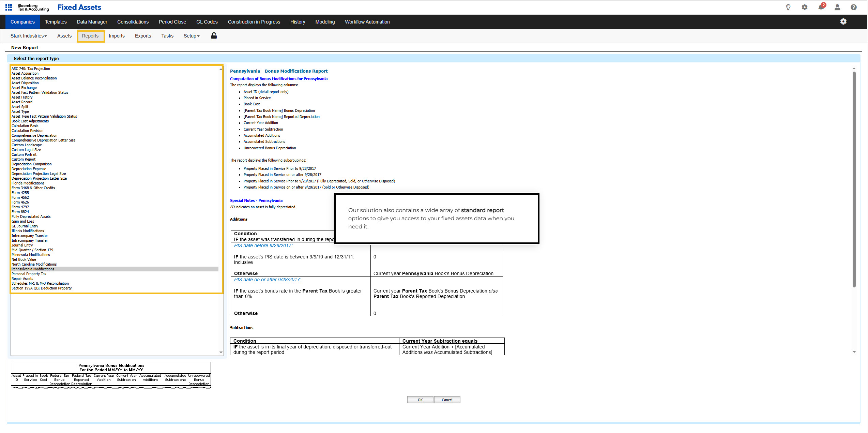The width and height of the screenshot is (868, 433).
Task: Click the Cancel button
Action: point(447,400)
